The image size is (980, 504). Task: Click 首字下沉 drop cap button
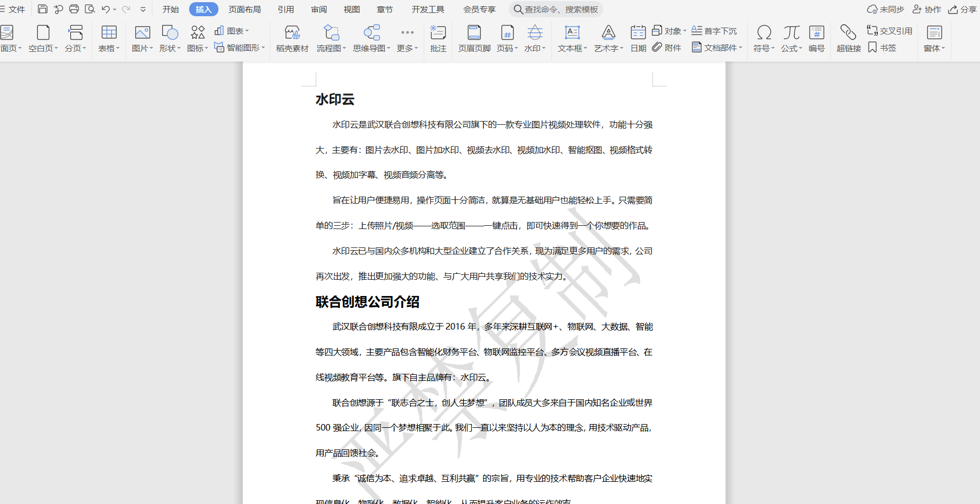coord(714,31)
